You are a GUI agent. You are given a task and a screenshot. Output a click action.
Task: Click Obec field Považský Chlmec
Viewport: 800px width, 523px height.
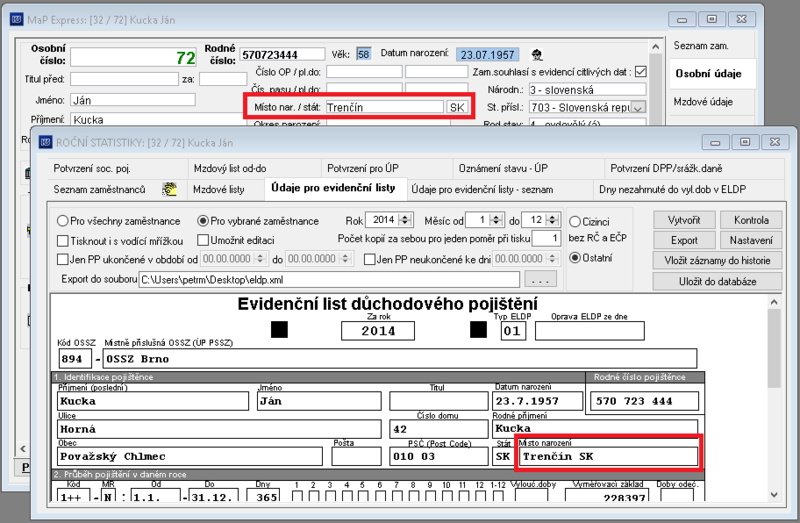click(x=190, y=456)
